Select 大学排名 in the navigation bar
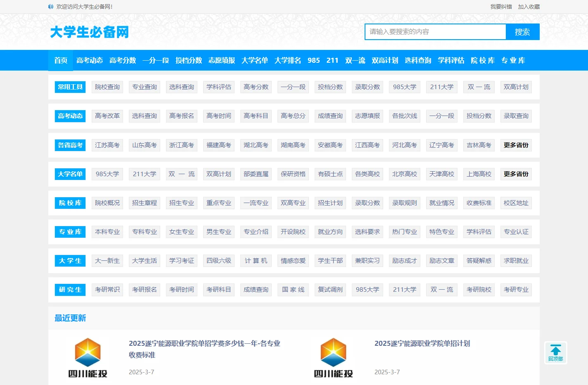 (x=288, y=60)
